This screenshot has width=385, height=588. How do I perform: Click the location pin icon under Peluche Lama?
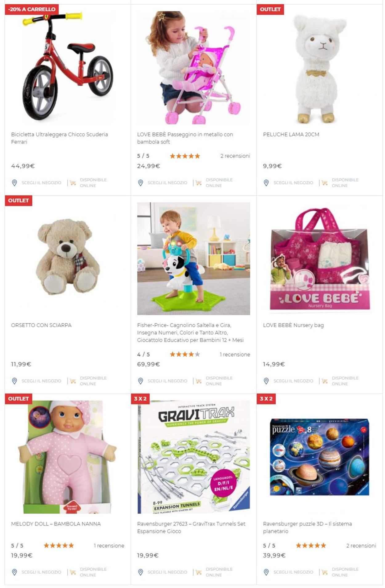pyautogui.click(x=266, y=183)
